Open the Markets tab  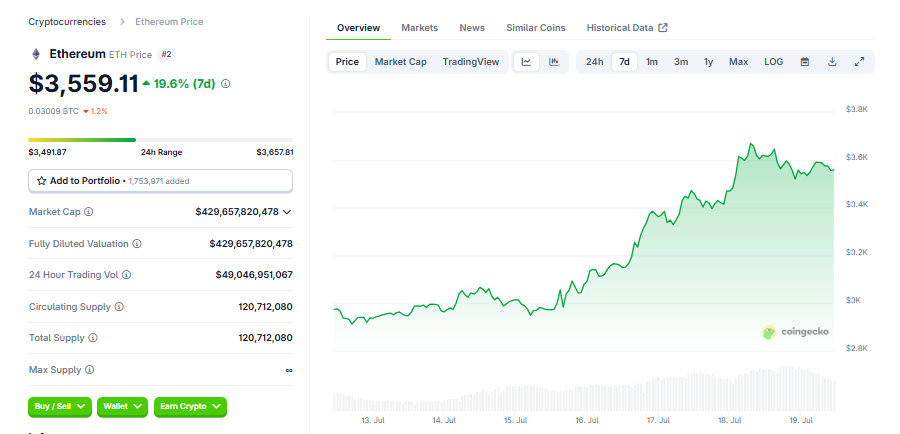click(x=420, y=28)
